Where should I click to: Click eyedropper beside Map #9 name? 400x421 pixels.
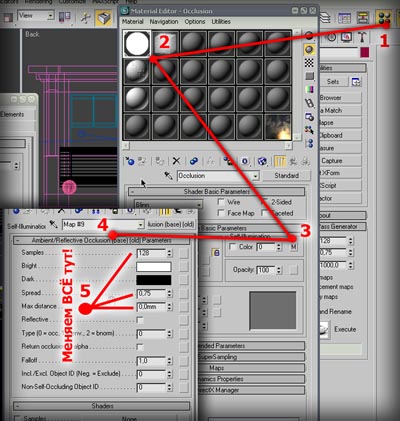click(x=53, y=224)
